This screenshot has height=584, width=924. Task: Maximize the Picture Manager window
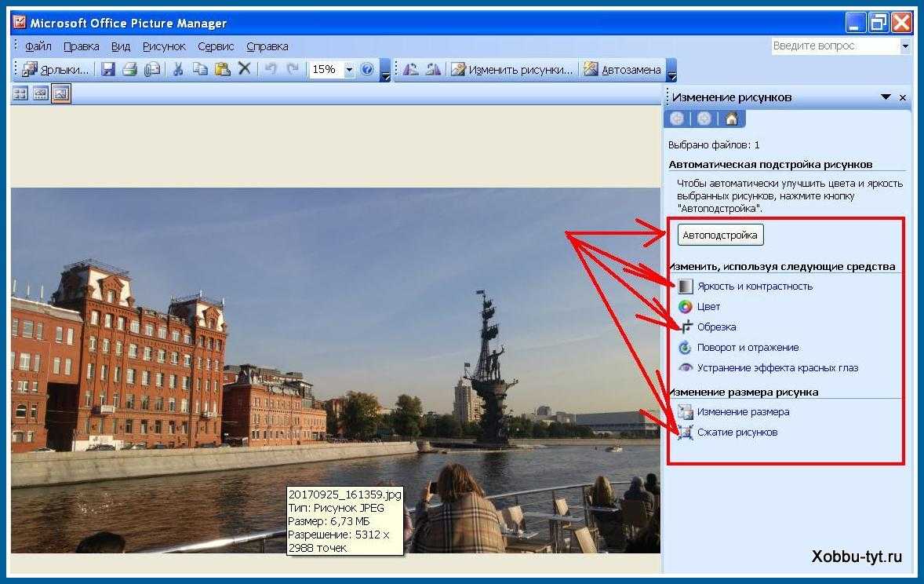879,23
